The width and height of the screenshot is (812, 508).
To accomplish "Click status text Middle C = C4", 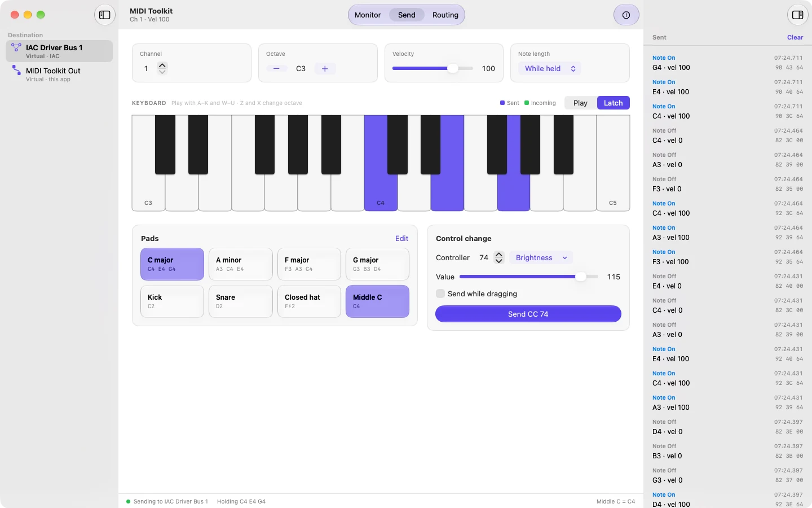I will [616, 501].
